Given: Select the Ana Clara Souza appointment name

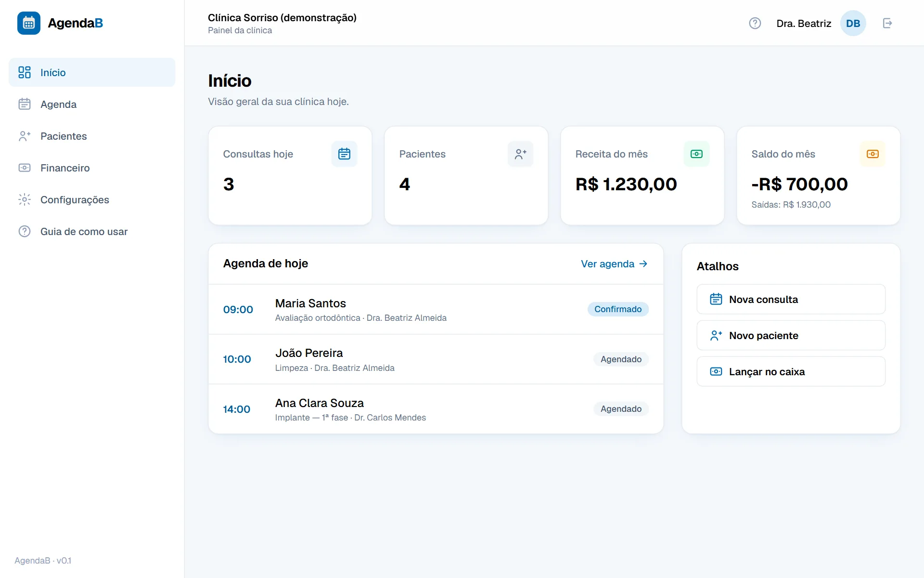Looking at the screenshot, I should tap(320, 403).
